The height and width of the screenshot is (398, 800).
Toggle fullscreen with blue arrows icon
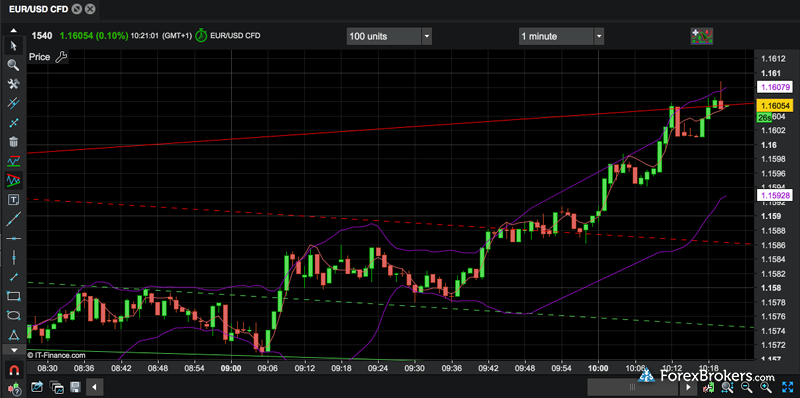click(x=786, y=388)
